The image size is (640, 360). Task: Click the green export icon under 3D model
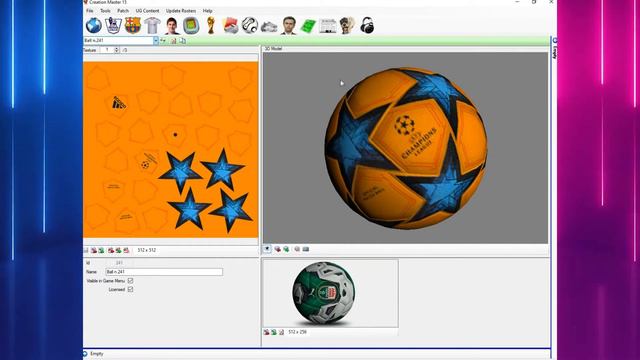[286, 249]
